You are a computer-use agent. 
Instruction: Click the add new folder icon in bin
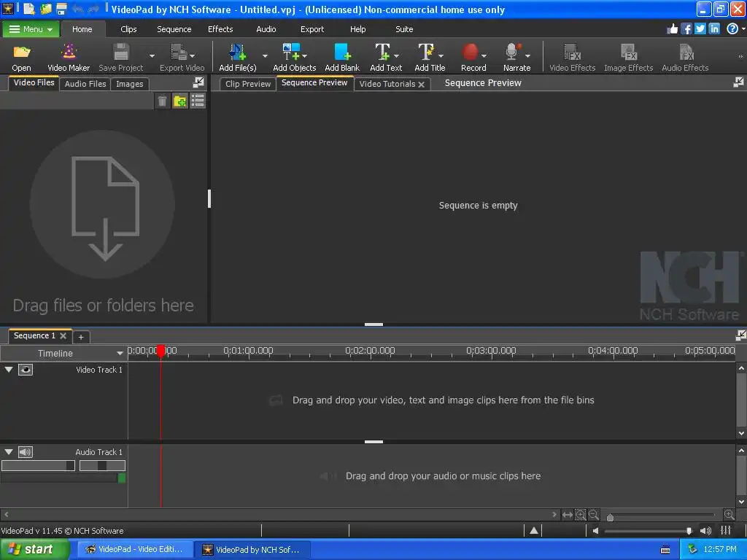[x=179, y=101]
